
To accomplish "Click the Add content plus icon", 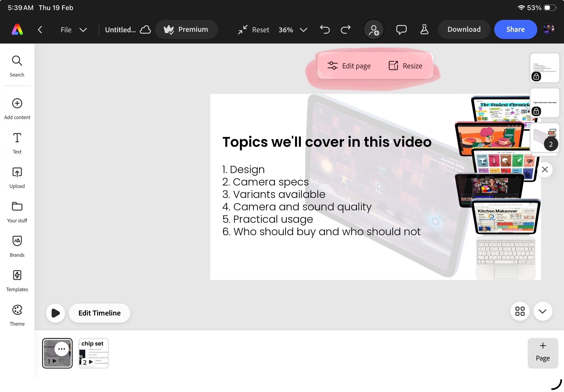I will [x=17, y=103].
